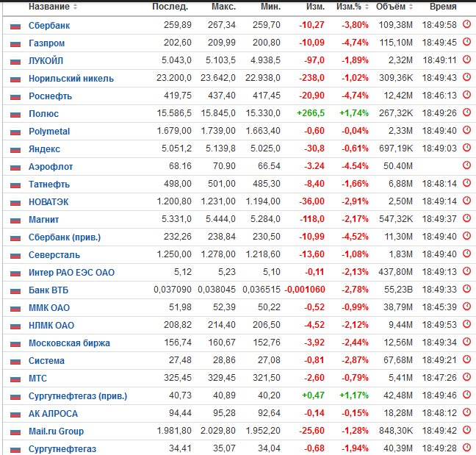Click the clock icon in the Северсталь row
This screenshot has height=455, width=476.
pos(467,253)
